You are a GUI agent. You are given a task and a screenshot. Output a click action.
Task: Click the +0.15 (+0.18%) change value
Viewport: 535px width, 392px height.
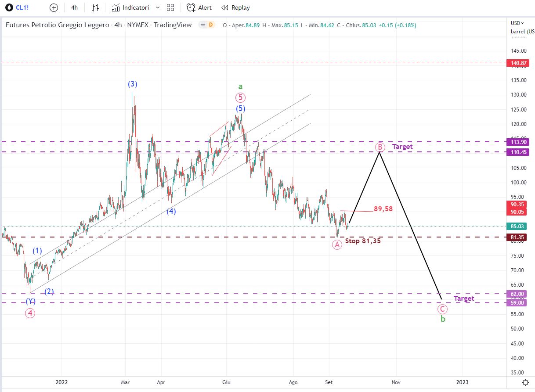pyautogui.click(x=397, y=25)
